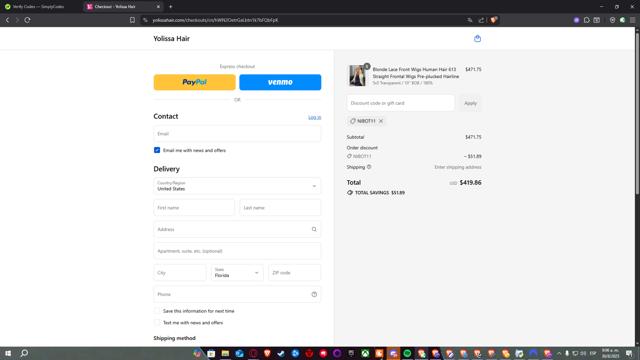The image size is (640, 360).
Task: Open Steam from the taskbar
Action: point(281,353)
